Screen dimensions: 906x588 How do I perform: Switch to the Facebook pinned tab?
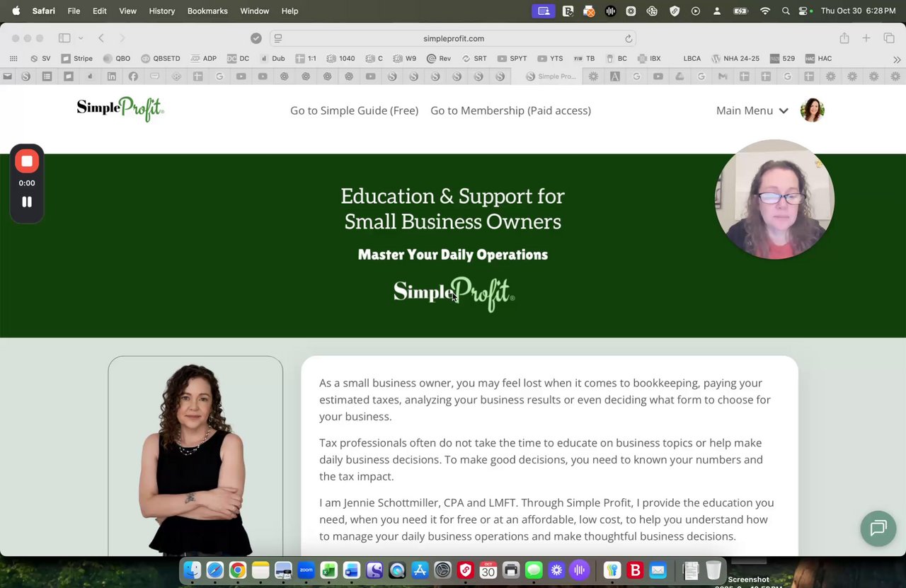(133, 76)
